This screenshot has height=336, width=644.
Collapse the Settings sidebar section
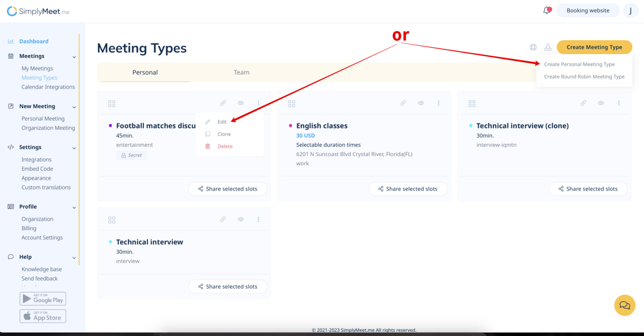74,148
